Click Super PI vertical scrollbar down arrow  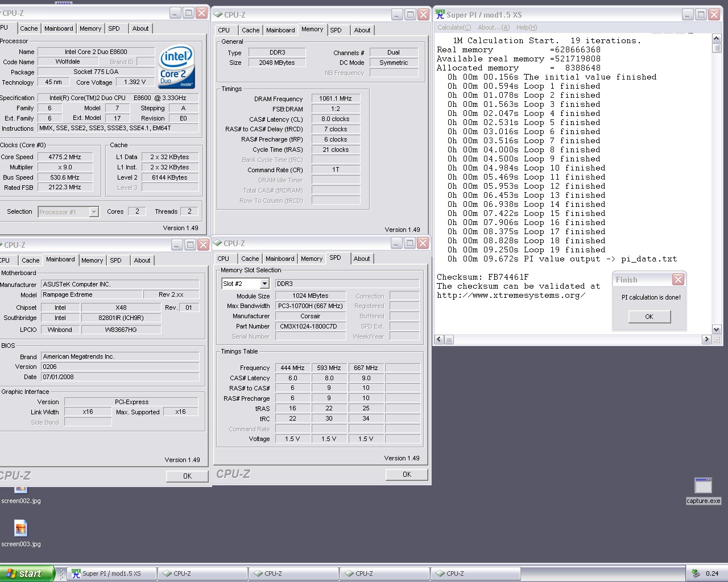(717, 330)
